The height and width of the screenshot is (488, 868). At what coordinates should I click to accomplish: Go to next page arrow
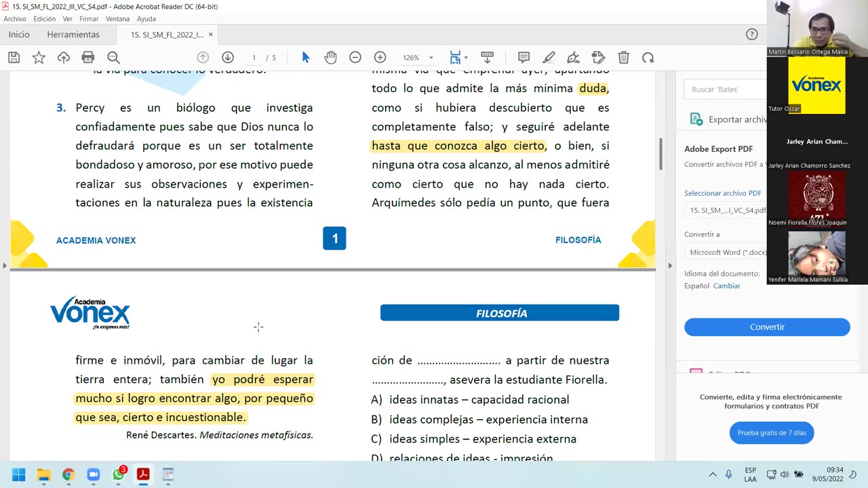(x=228, y=58)
